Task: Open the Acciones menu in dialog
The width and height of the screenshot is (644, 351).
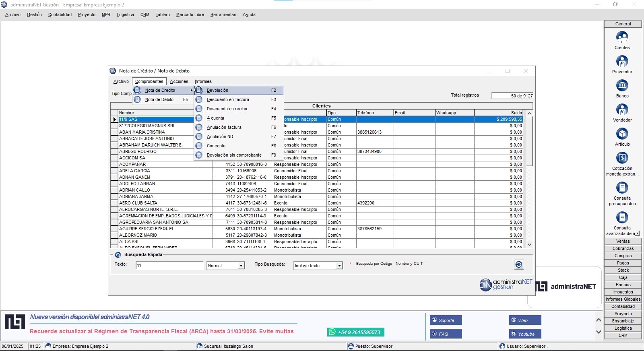Action: (179, 81)
